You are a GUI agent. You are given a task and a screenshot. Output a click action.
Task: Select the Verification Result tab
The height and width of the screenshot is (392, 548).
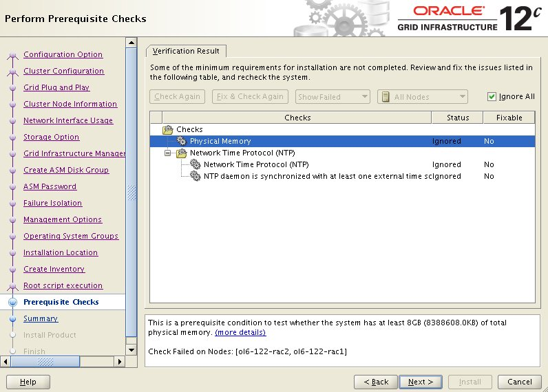pyautogui.click(x=186, y=51)
